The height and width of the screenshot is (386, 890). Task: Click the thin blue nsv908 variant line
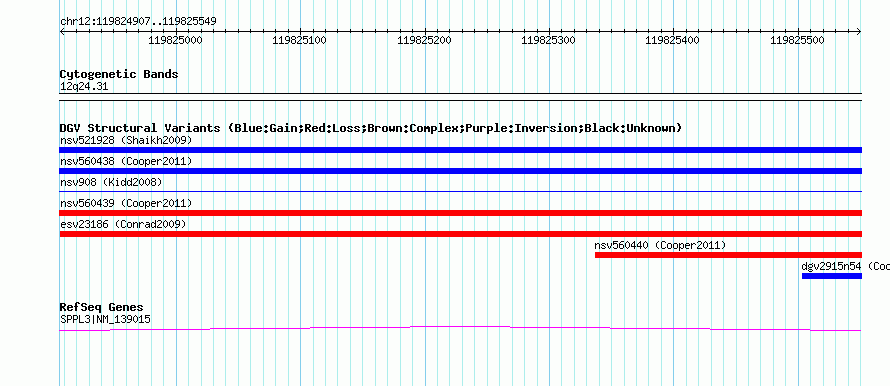460,192
